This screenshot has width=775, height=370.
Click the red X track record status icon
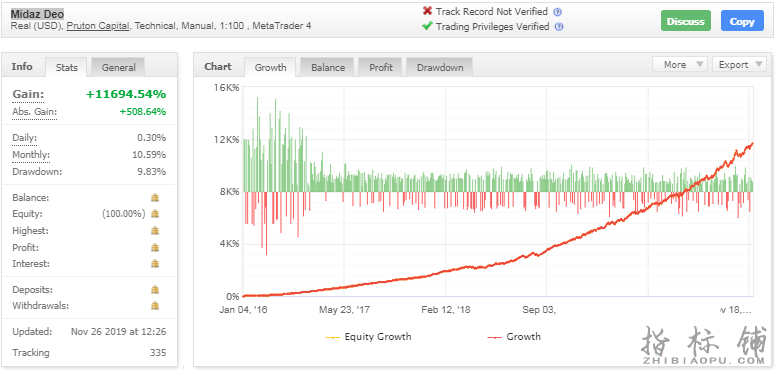pos(428,11)
